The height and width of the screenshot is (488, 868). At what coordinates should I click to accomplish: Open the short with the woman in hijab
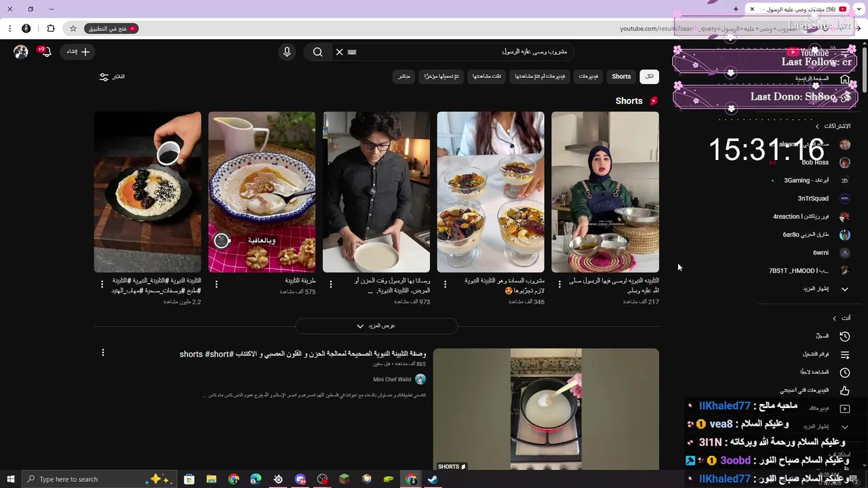pos(605,192)
